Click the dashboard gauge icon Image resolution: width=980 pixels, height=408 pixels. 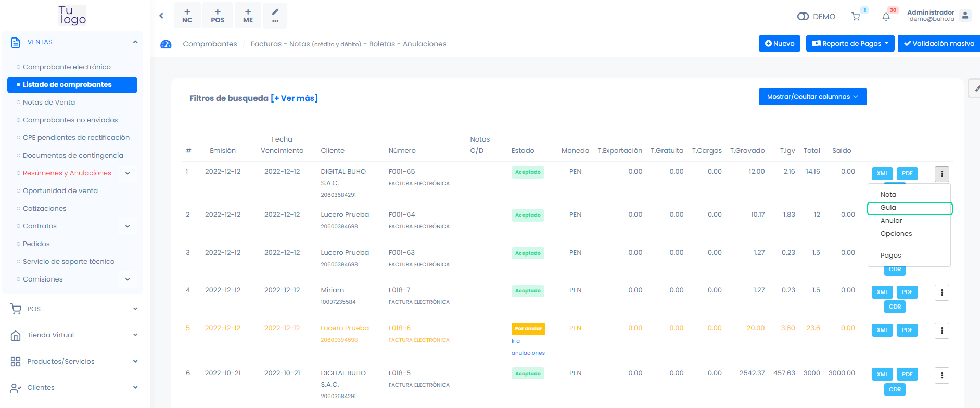click(166, 44)
